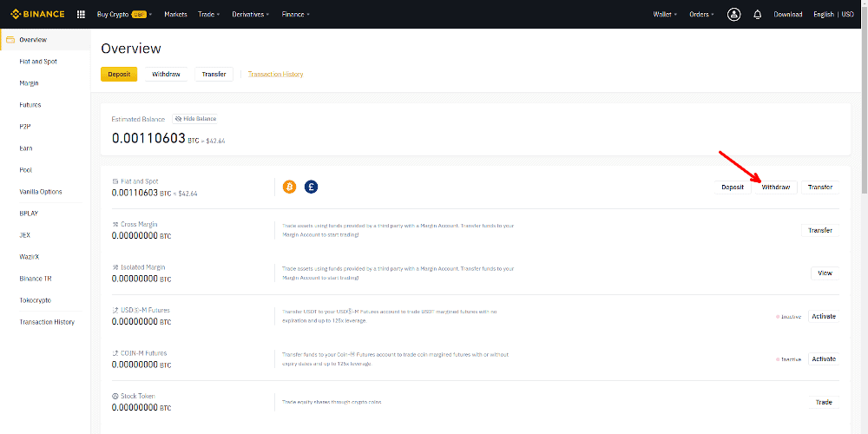The image size is (868, 434).
Task: Click Trade in Stock Token row
Action: tap(824, 402)
